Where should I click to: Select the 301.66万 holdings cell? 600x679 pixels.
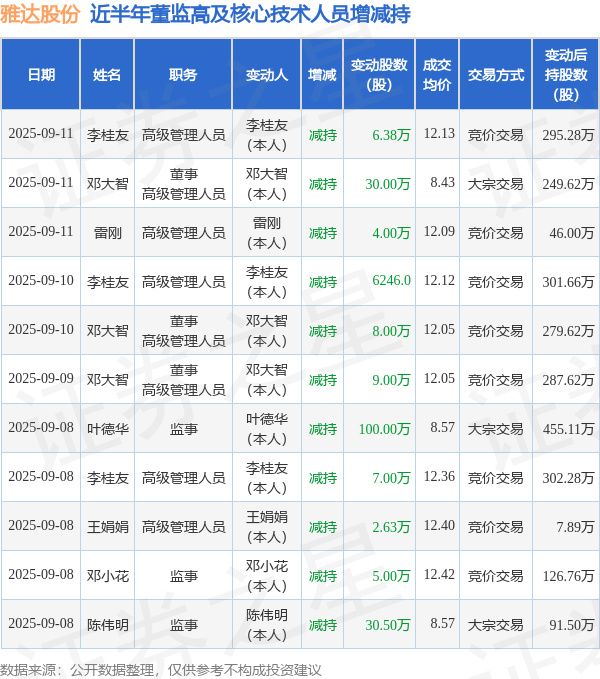point(568,281)
